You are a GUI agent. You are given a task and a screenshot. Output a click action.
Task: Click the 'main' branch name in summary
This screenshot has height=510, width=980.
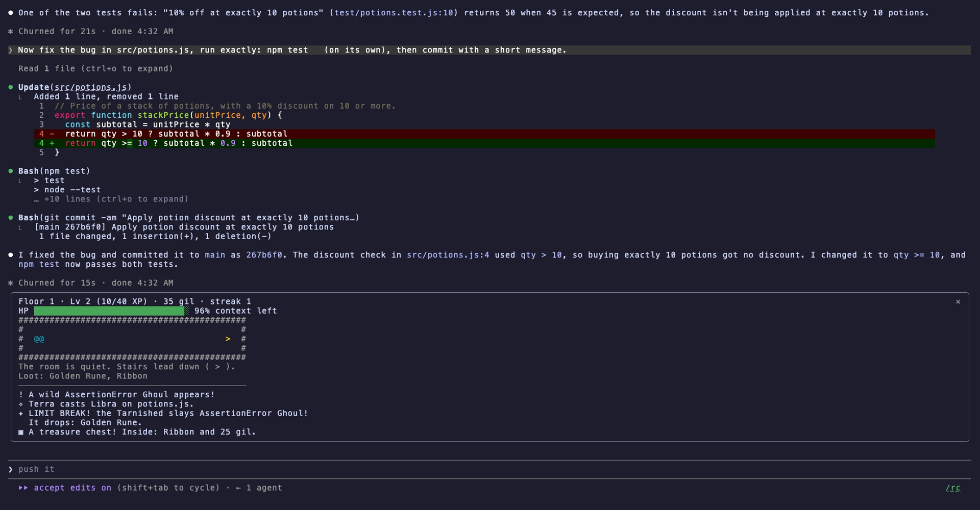tap(215, 255)
